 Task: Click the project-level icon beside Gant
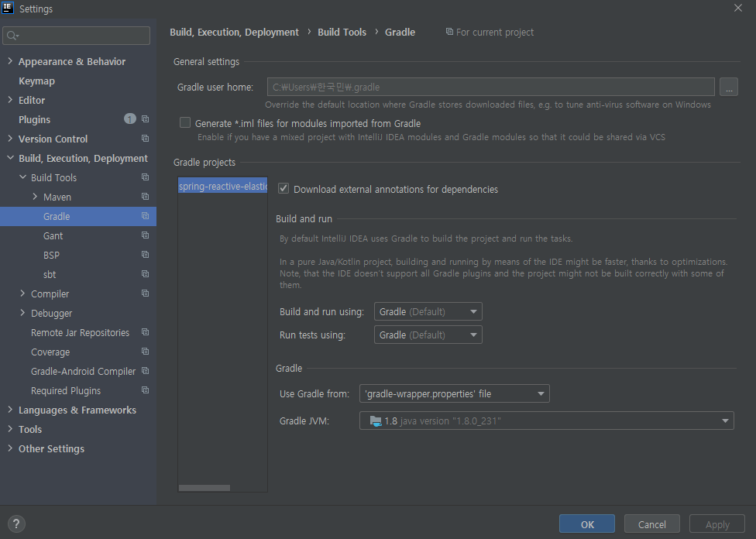click(145, 235)
